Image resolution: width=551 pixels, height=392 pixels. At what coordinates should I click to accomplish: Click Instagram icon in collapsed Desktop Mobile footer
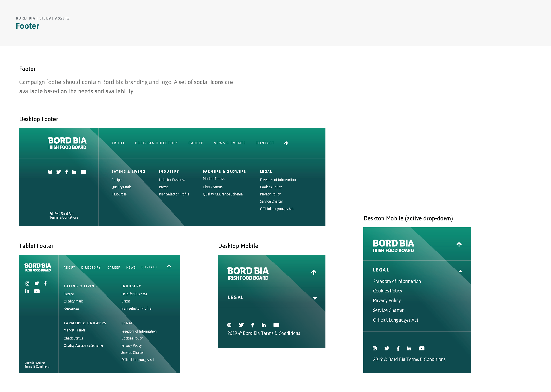coord(229,325)
